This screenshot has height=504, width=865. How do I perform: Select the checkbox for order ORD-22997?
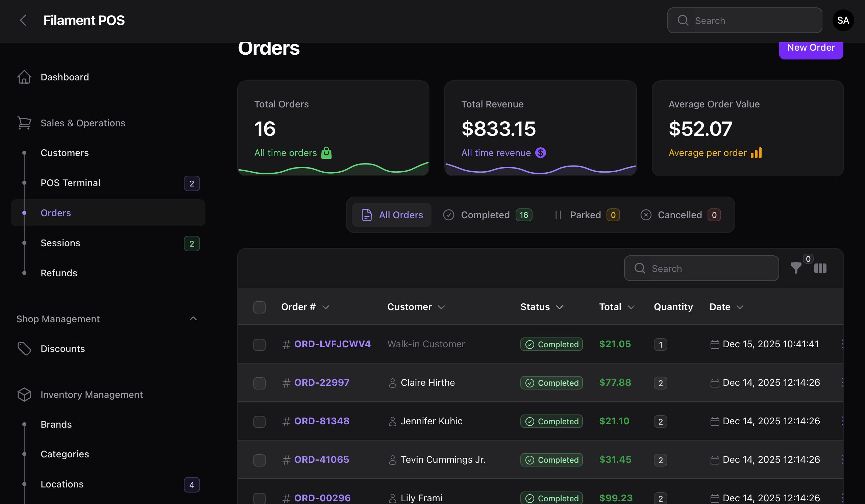(x=259, y=383)
